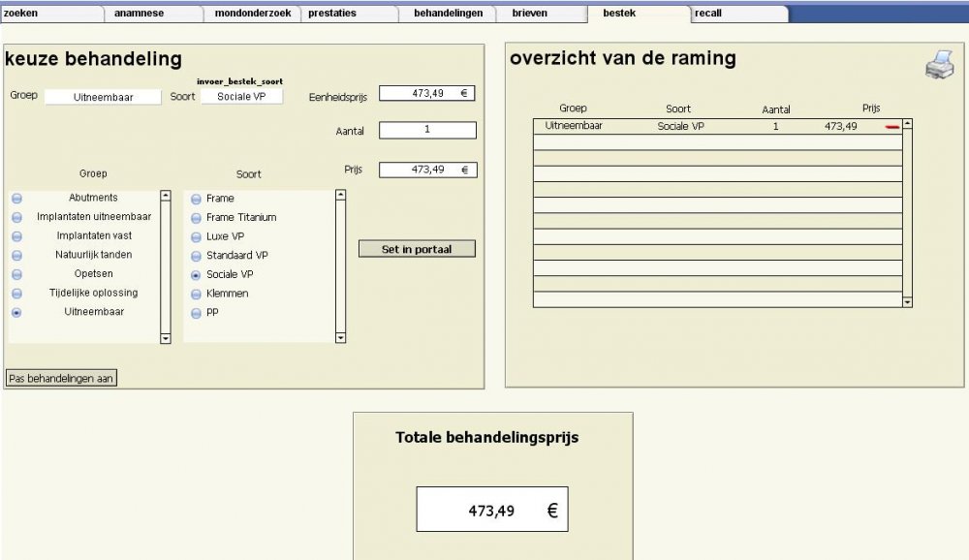Click down arrow of Soort list scrollbar

[x=340, y=337]
